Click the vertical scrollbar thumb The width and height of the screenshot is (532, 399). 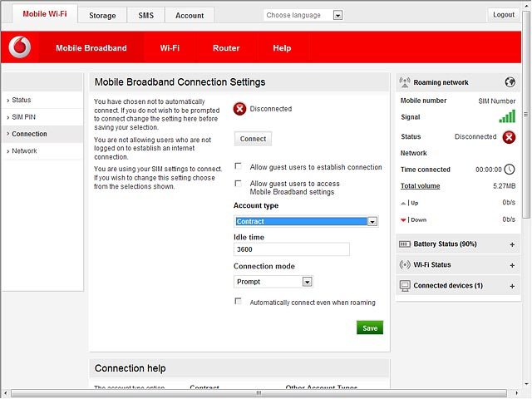pyautogui.click(x=526, y=115)
